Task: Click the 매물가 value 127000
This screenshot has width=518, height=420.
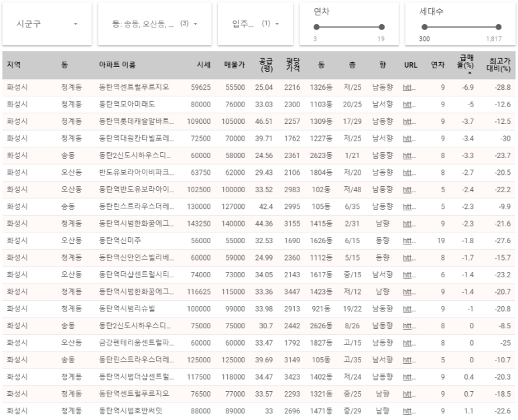Action: point(233,207)
